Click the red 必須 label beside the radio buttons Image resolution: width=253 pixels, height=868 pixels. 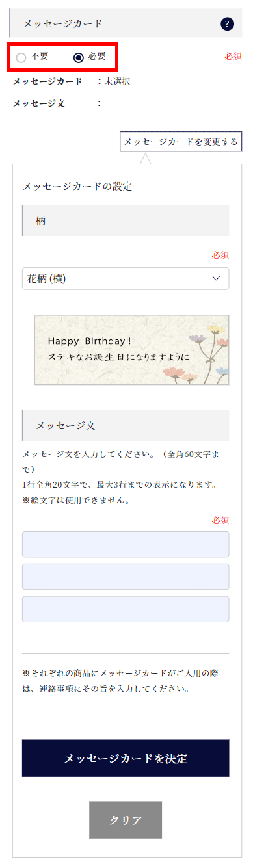[233, 57]
